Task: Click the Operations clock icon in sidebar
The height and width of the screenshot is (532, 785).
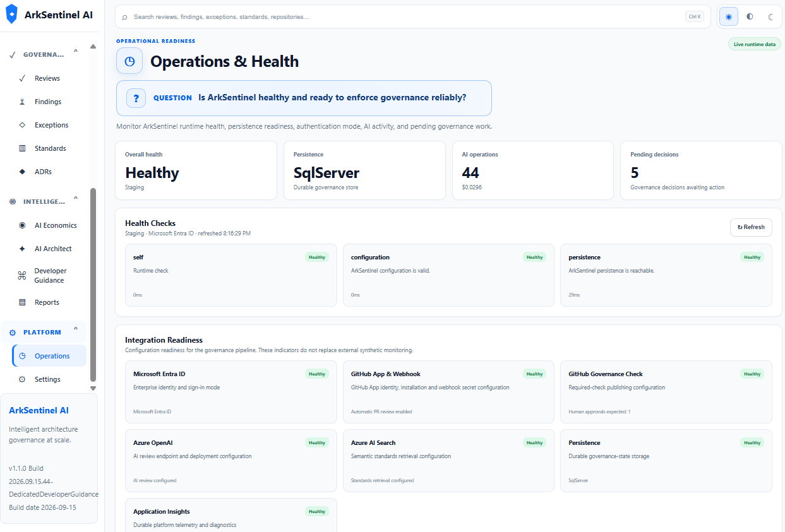Action: pos(22,356)
